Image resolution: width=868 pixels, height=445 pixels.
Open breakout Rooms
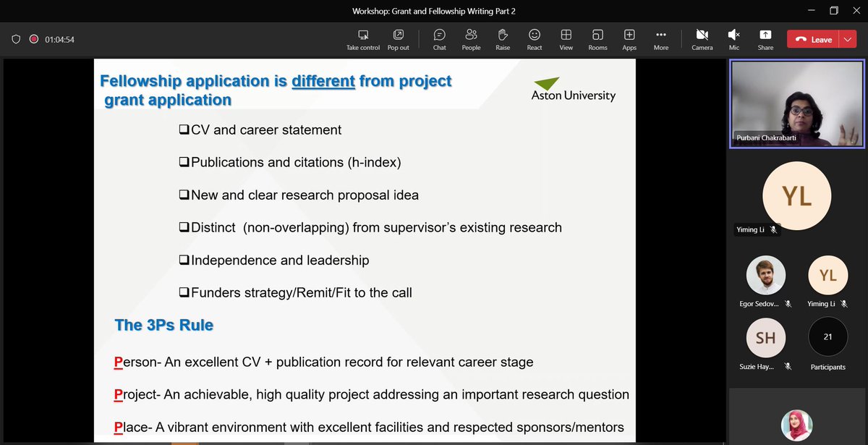coord(597,40)
